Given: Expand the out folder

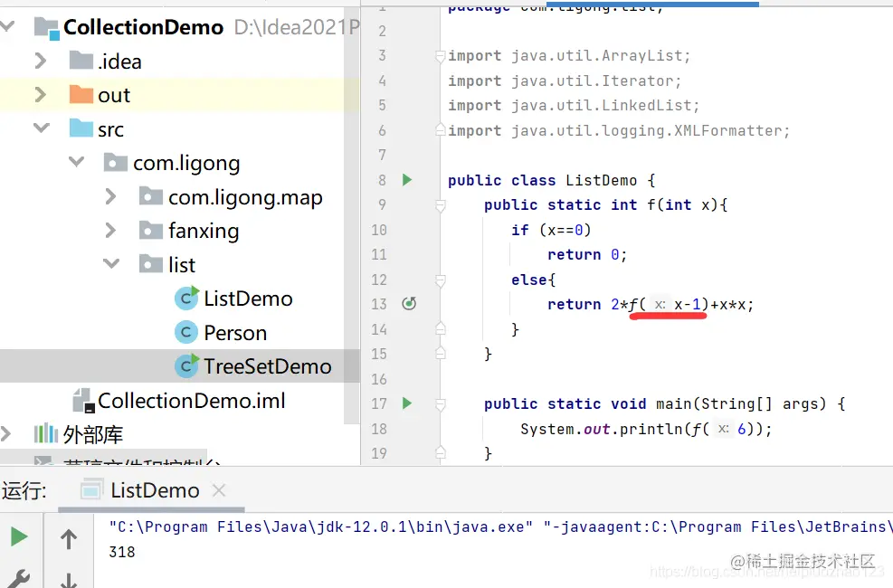Looking at the screenshot, I should 40,94.
